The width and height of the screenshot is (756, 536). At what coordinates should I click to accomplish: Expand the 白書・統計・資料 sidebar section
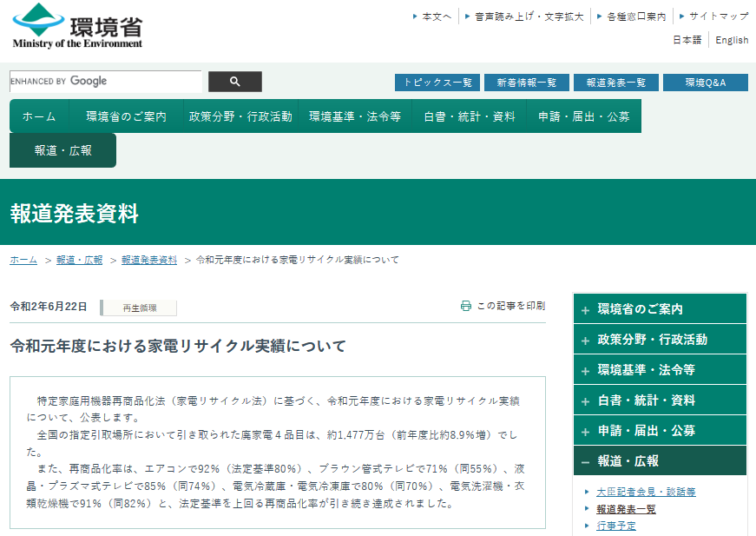[x=660, y=400]
